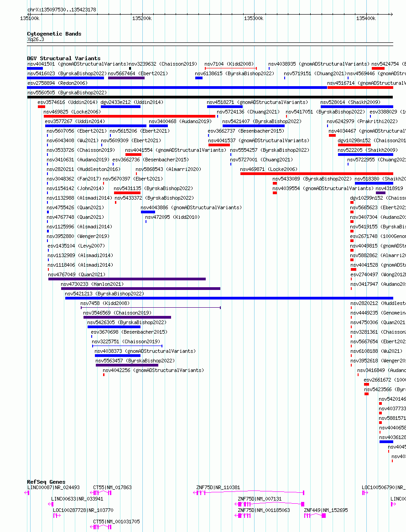406x532 pixels.
Task: Open the nsv5421213 (ByrskaBishop2022) label
Action: click(104, 294)
